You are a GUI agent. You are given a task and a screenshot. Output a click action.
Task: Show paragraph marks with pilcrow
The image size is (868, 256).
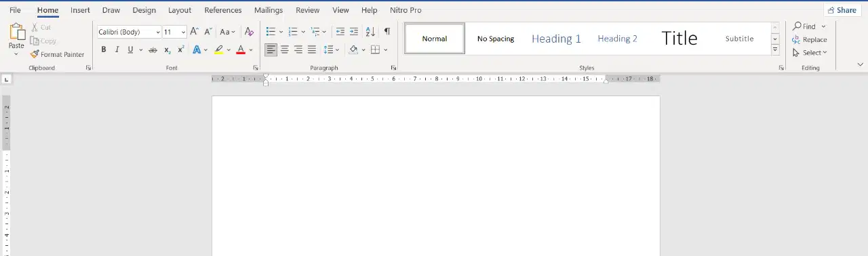387,31
